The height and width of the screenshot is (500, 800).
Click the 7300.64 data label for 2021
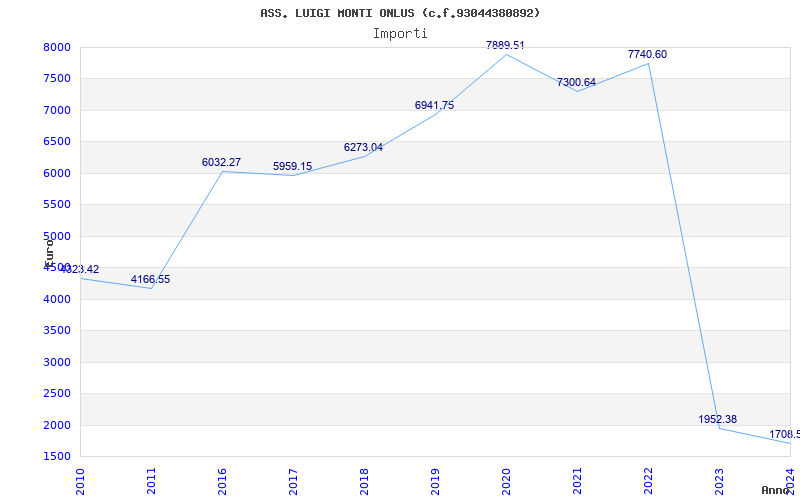pyautogui.click(x=577, y=82)
